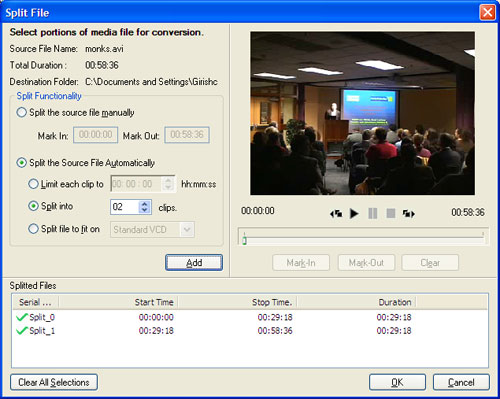Click the Mark Out time field
500x399 pixels.
(187, 135)
